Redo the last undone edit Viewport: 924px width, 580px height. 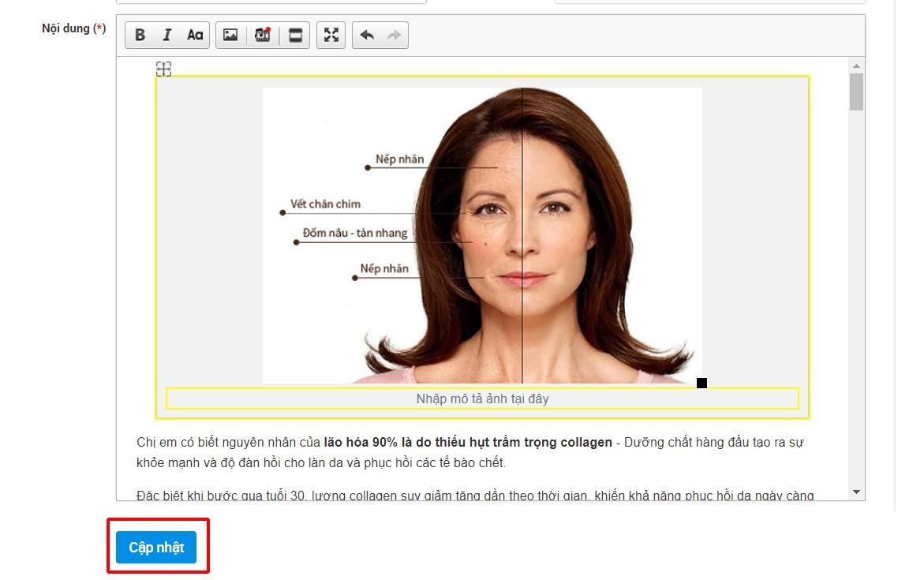pyautogui.click(x=395, y=35)
